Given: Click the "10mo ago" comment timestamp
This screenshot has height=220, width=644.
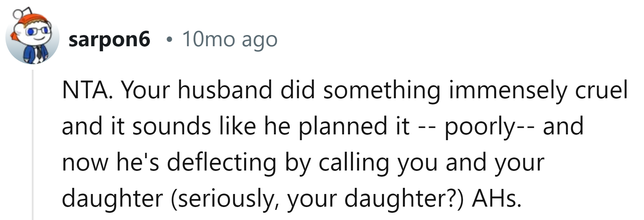Looking at the screenshot, I should point(230,39).
